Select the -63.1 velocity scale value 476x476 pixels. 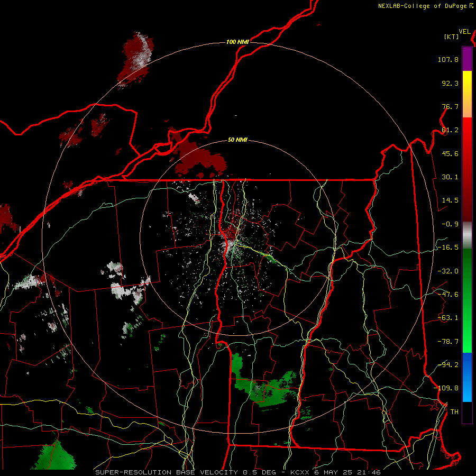click(448, 318)
